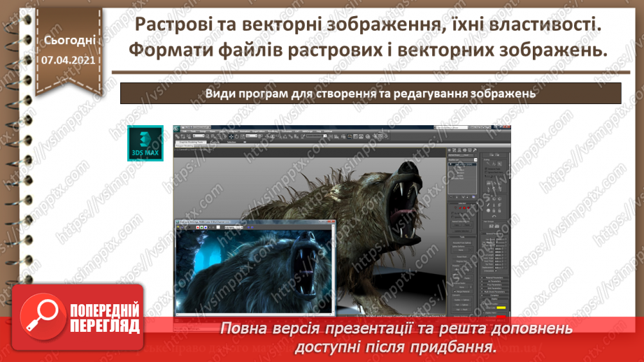The image size is (644, 362).
Task: Open the Help menu
Action: pyautogui.click(x=319, y=131)
